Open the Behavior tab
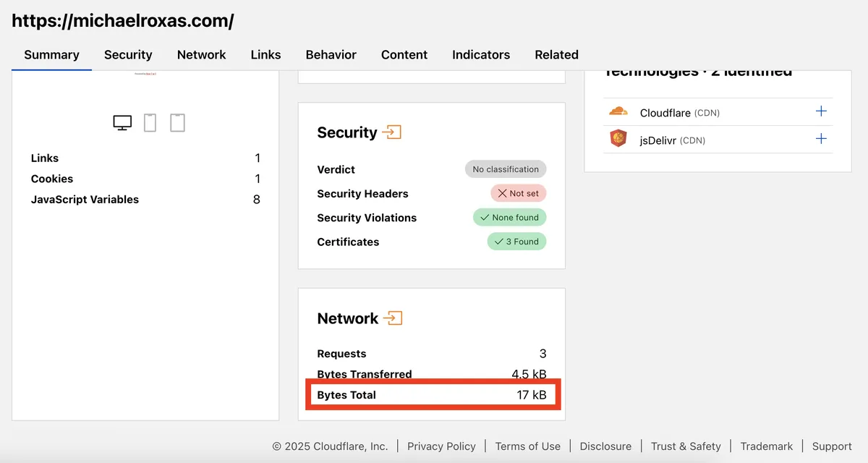The height and width of the screenshot is (463, 868). (331, 55)
